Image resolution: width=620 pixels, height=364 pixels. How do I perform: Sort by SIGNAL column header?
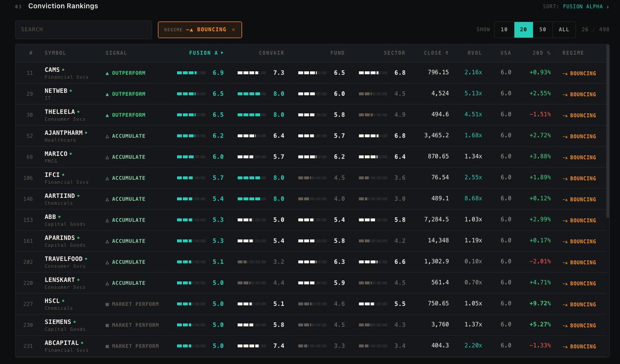[x=116, y=53]
